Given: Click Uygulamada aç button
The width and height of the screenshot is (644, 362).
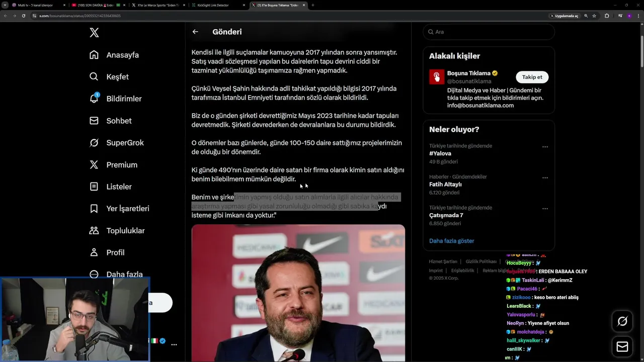Looking at the screenshot, I should 564,16.
